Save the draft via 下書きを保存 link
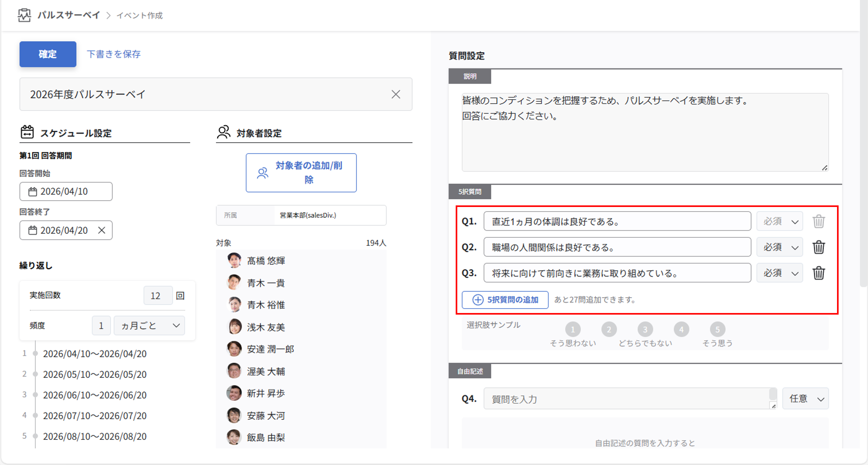 tap(114, 54)
